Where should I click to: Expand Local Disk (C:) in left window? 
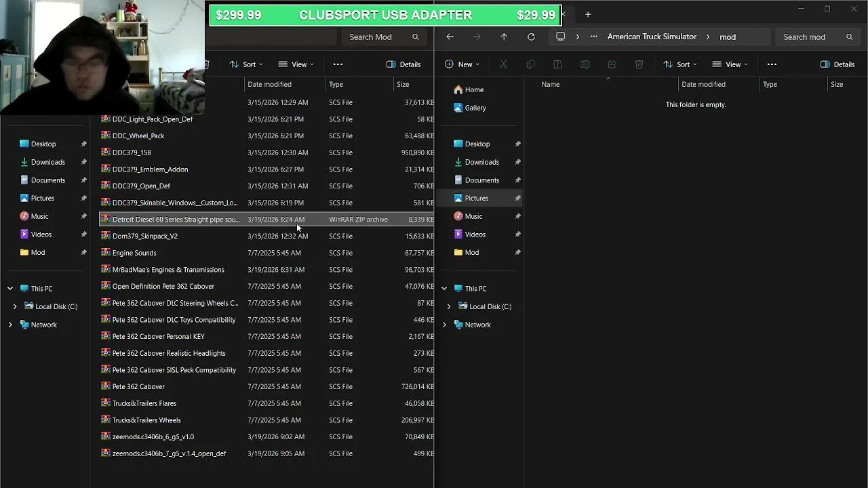coord(15,306)
